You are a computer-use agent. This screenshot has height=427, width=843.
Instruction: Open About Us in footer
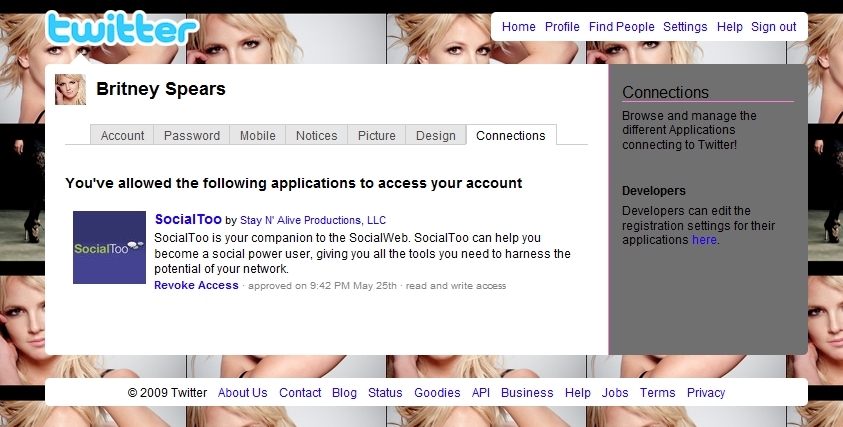tap(242, 393)
